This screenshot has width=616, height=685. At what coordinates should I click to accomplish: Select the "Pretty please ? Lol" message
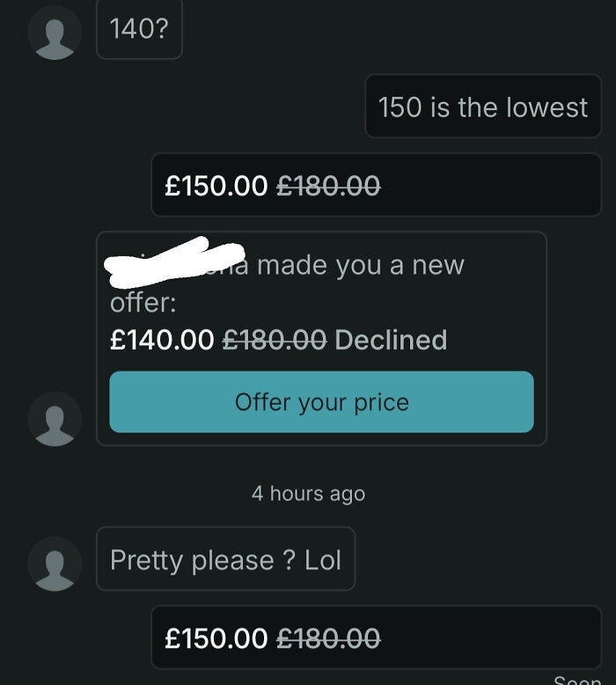(225, 560)
